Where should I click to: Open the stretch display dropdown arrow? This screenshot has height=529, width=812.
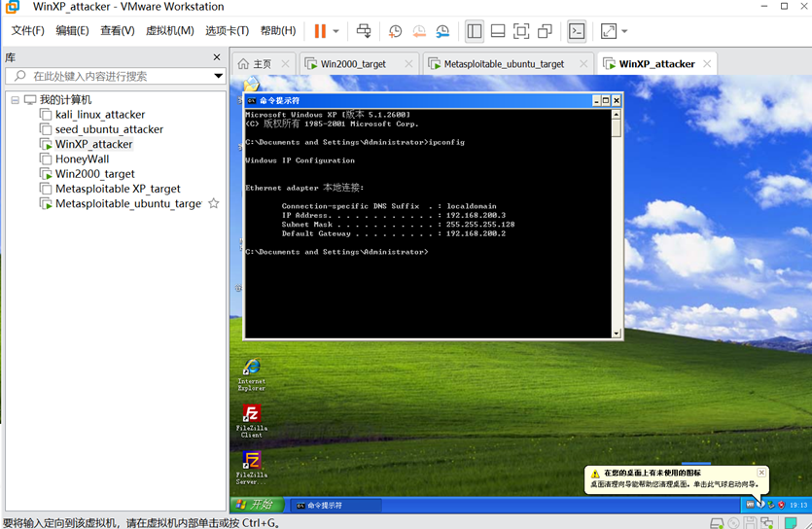pyautogui.click(x=624, y=31)
